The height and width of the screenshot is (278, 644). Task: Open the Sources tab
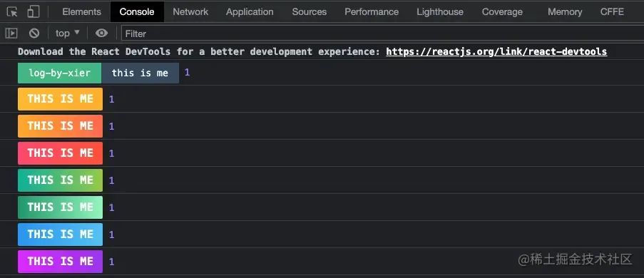pos(310,12)
